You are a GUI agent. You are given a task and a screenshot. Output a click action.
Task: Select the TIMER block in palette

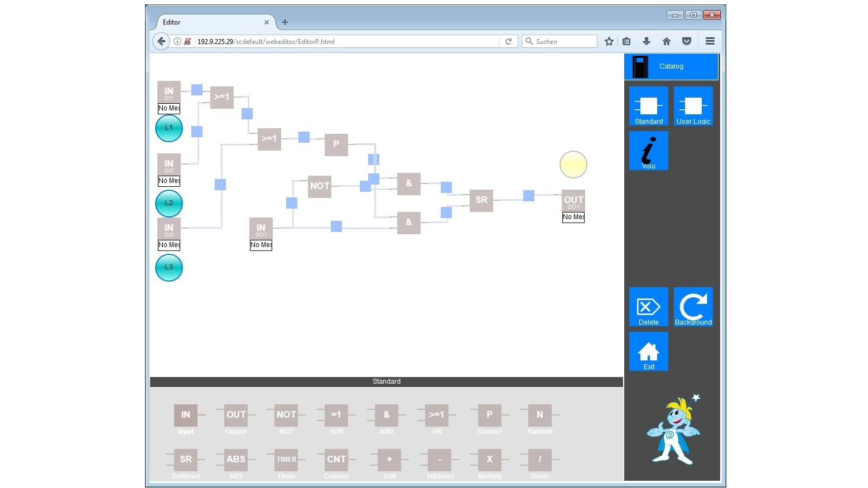286,460
